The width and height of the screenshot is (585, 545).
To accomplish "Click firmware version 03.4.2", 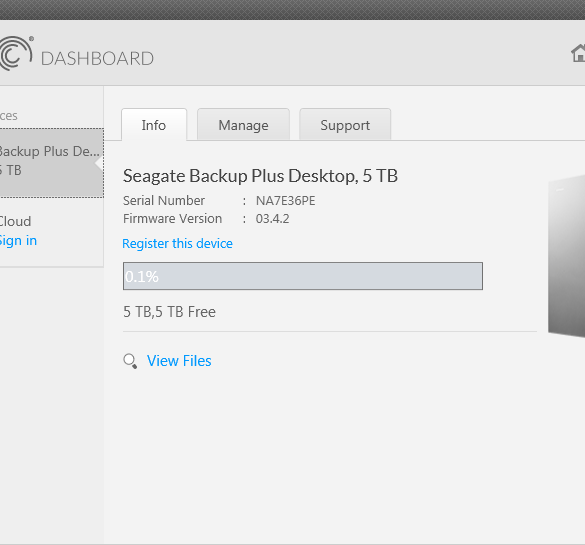I will tap(272, 219).
